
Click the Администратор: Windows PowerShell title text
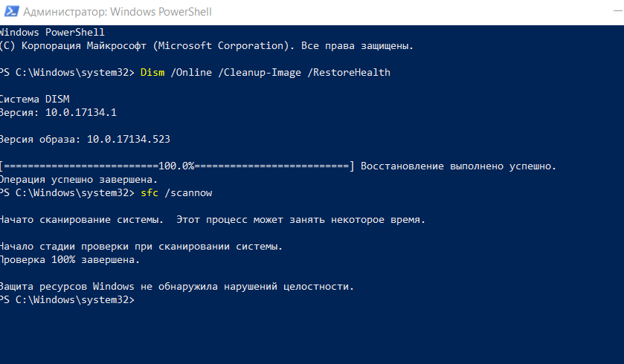tap(118, 12)
